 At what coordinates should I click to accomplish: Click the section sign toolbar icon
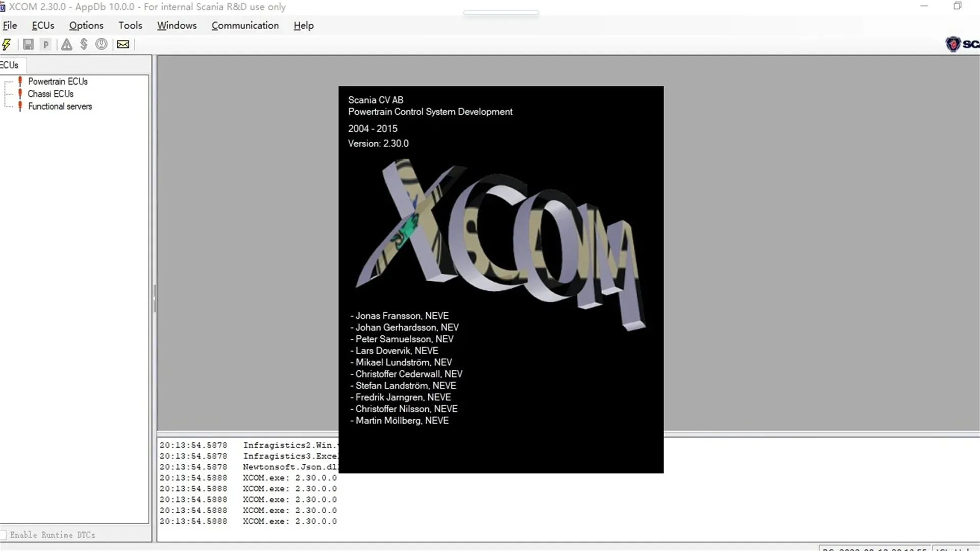pyautogui.click(x=84, y=44)
